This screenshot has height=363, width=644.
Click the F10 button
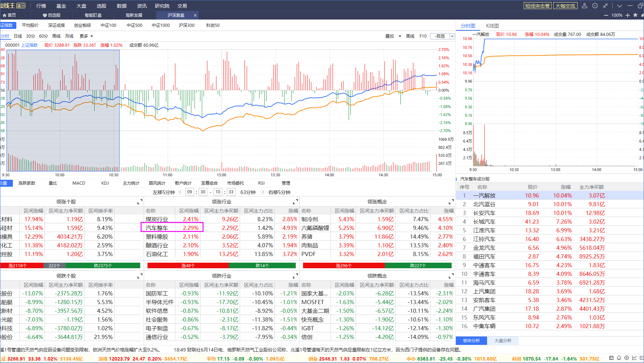pos(423,36)
